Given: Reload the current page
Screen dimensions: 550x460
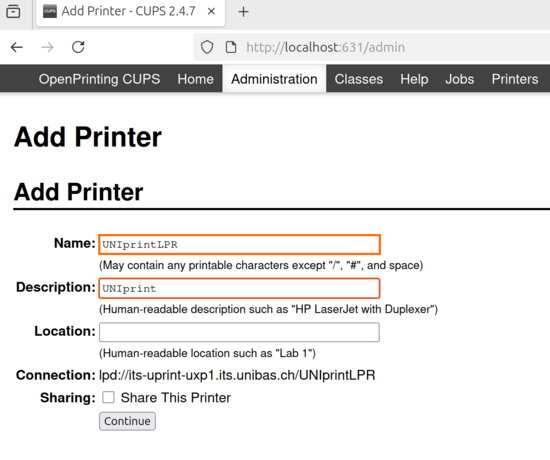Looking at the screenshot, I should (x=78, y=47).
